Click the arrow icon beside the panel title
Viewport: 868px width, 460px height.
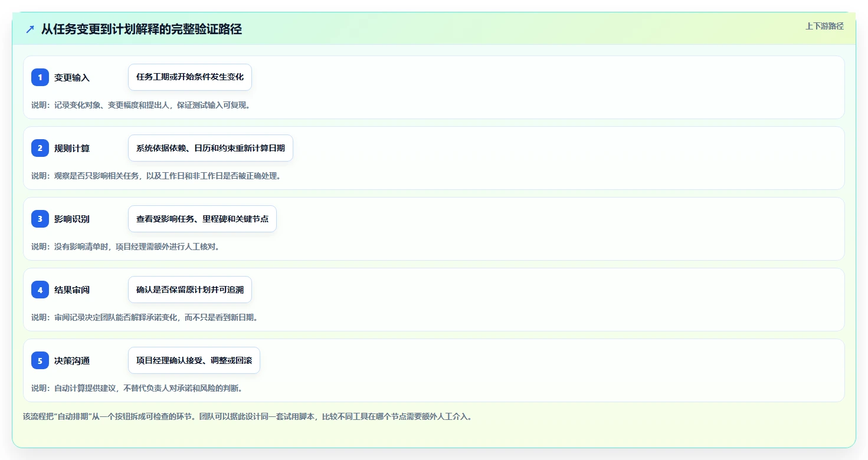[30, 29]
